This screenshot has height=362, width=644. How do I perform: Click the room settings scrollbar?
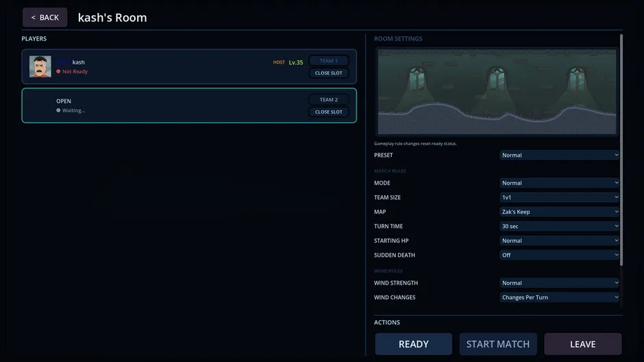[x=621, y=150]
